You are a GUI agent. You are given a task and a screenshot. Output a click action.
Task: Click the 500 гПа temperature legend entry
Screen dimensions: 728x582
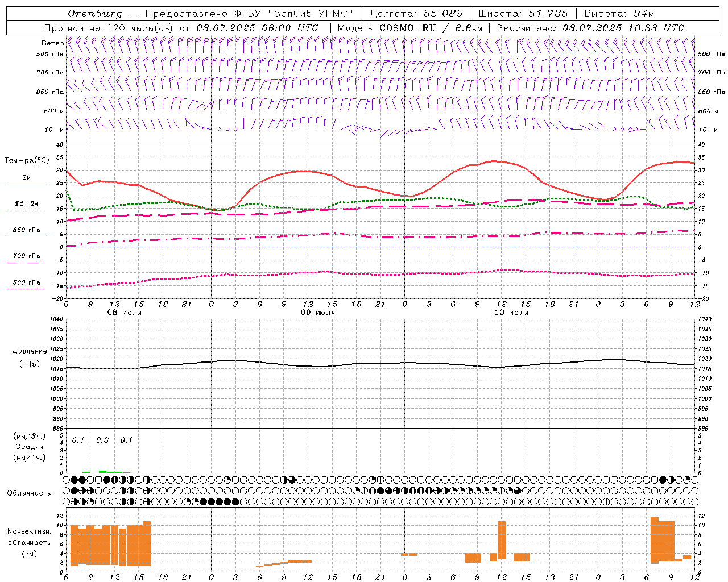[x=26, y=282]
